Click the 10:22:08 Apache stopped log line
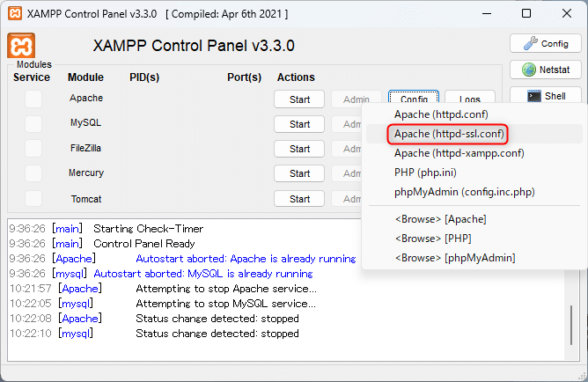Viewport: 588px width, 382px height. point(217,319)
